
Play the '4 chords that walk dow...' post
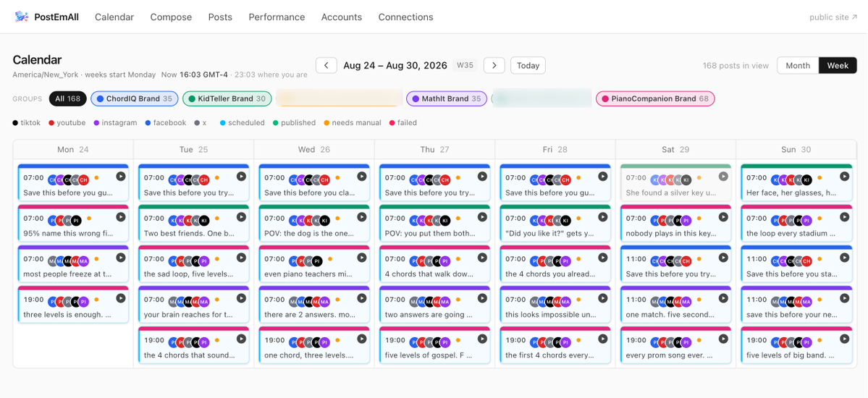tap(482, 258)
